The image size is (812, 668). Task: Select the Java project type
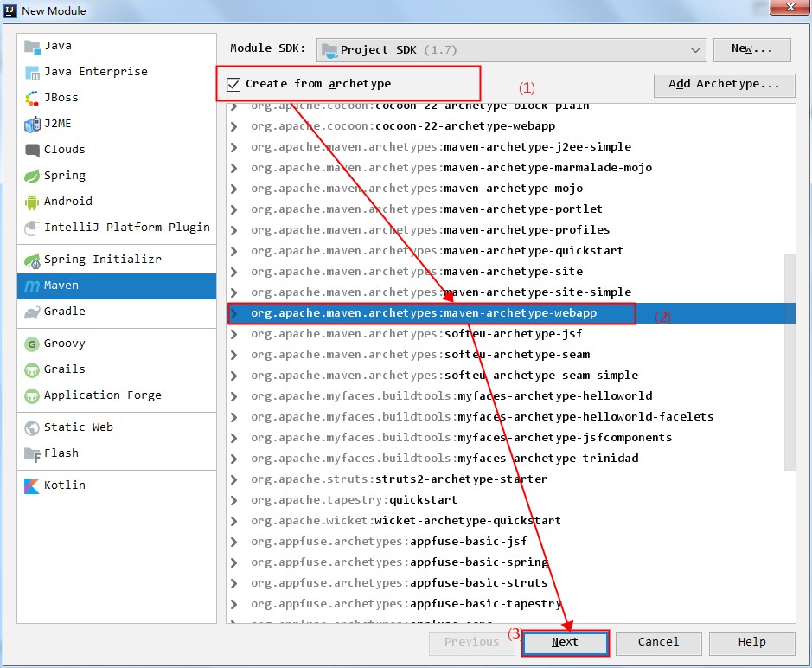coord(117,46)
